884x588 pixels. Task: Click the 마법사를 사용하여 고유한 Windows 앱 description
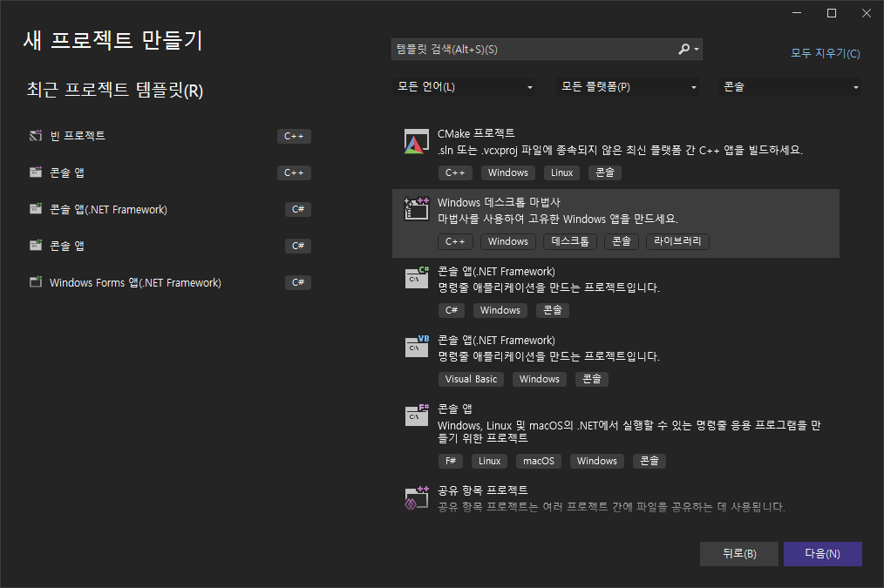[558, 220]
